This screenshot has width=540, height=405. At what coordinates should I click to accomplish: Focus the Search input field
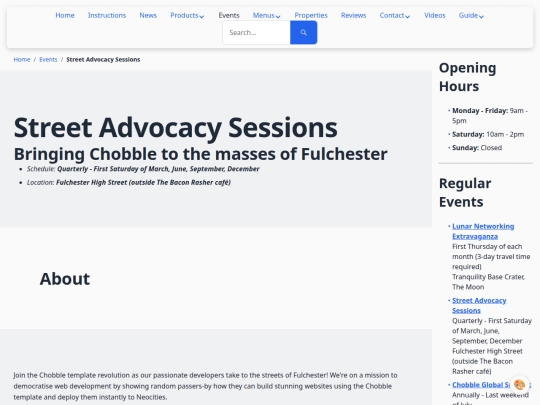[256, 32]
